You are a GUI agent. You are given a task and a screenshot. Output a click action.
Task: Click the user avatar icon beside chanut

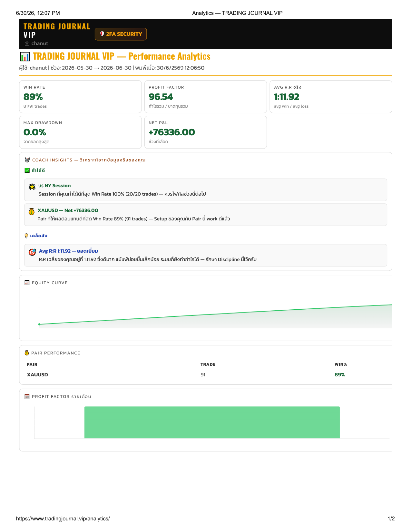click(27, 44)
